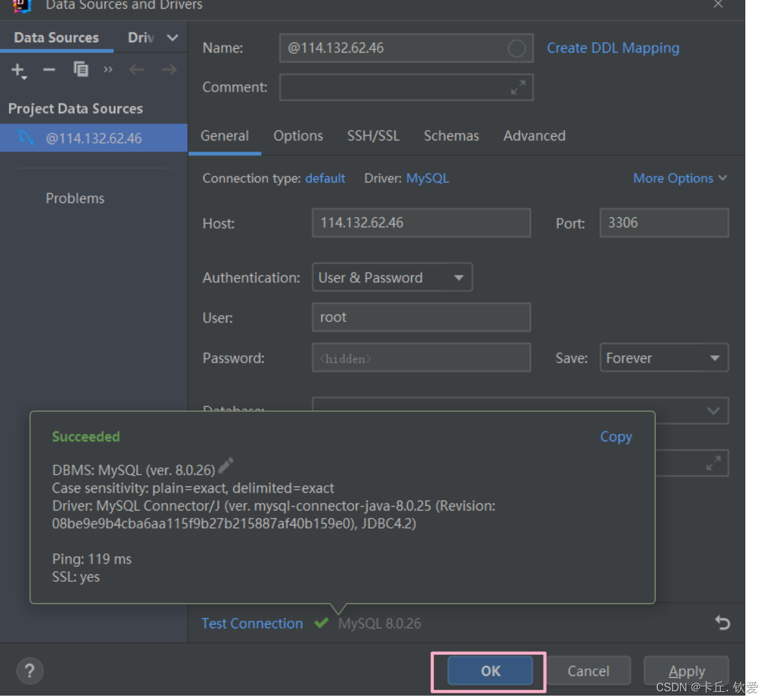Click the Case sensitivity line
The height and width of the screenshot is (700, 767).
(x=193, y=488)
